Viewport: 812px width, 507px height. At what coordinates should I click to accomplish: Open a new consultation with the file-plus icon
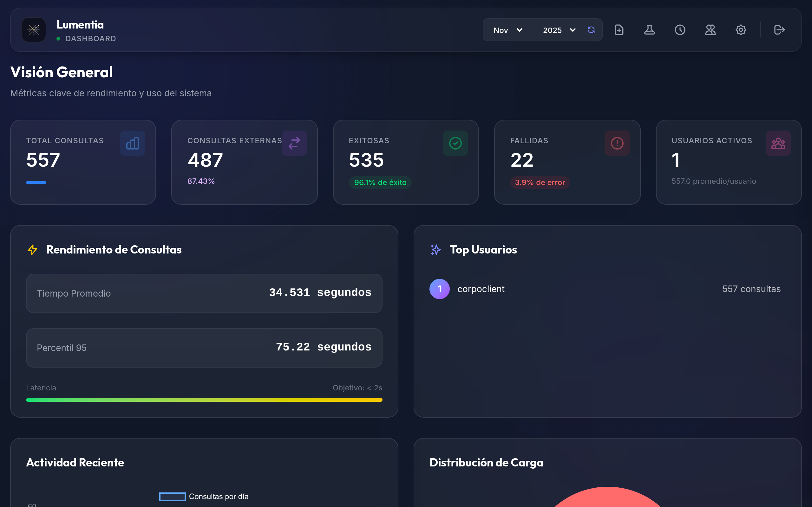click(619, 30)
